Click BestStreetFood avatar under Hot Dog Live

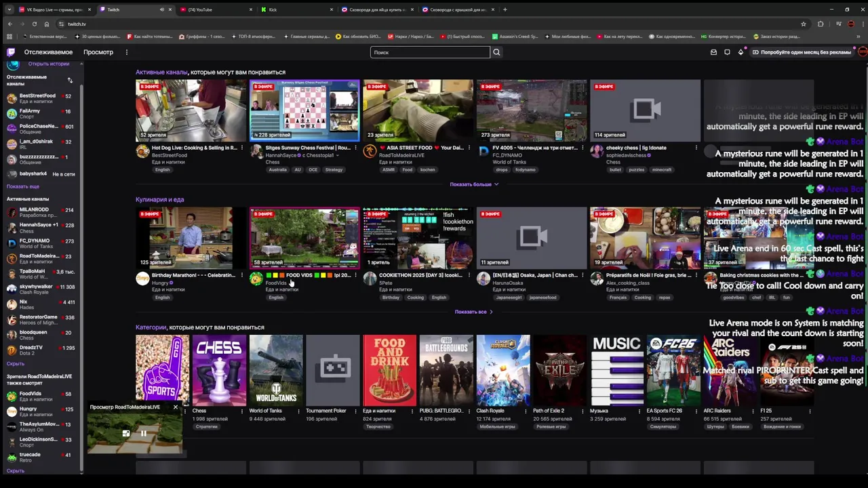coord(142,152)
